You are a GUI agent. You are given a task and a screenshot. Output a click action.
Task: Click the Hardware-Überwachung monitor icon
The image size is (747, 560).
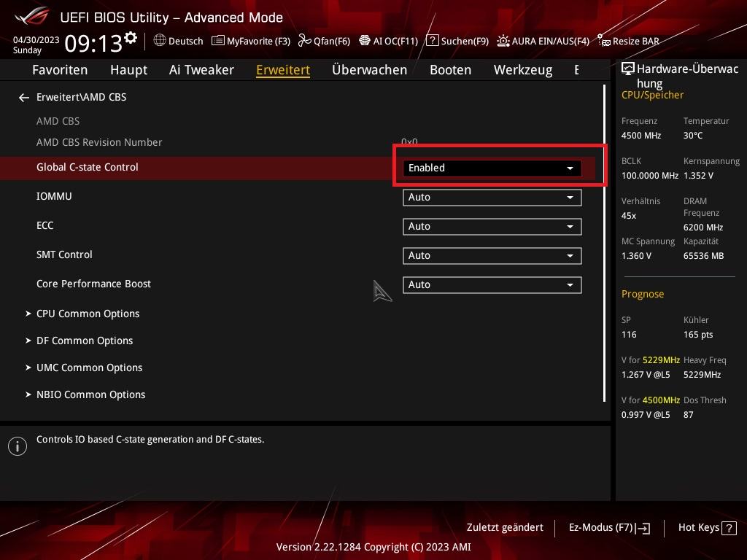tap(628, 69)
